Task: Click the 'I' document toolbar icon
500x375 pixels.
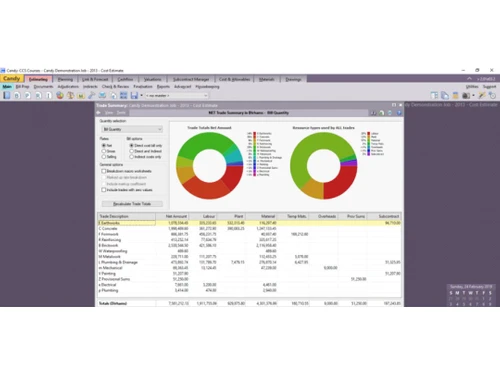Action: pos(49,95)
